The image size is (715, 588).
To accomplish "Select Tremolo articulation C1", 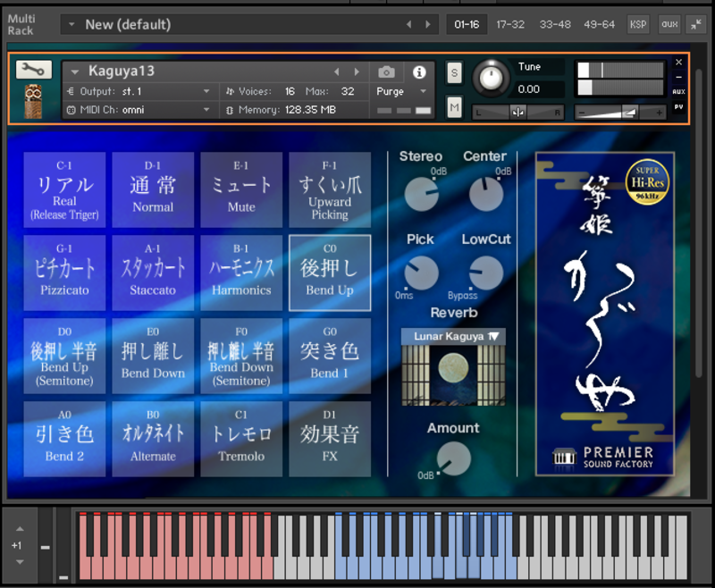I will [x=241, y=439].
